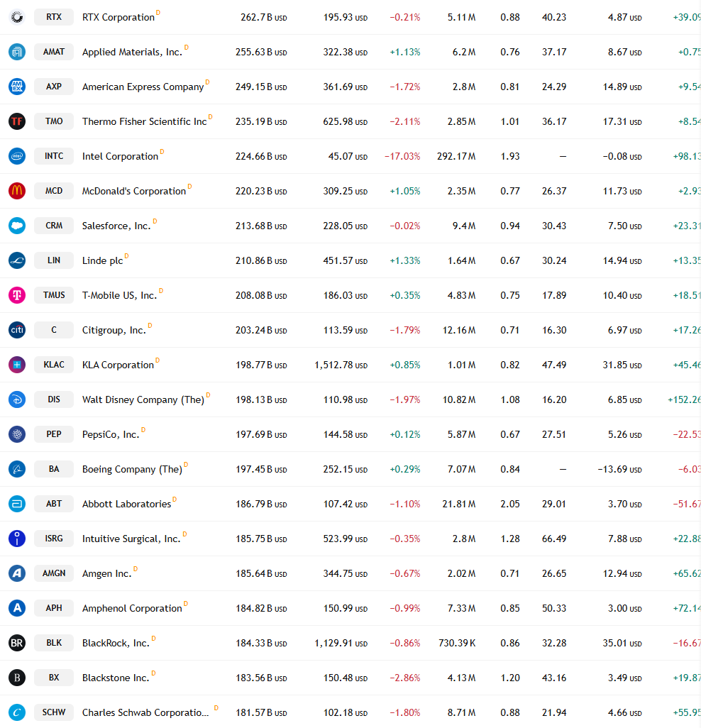Click Blackstone's −2.86% change value
This screenshot has height=728, width=701.
coord(405,678)
